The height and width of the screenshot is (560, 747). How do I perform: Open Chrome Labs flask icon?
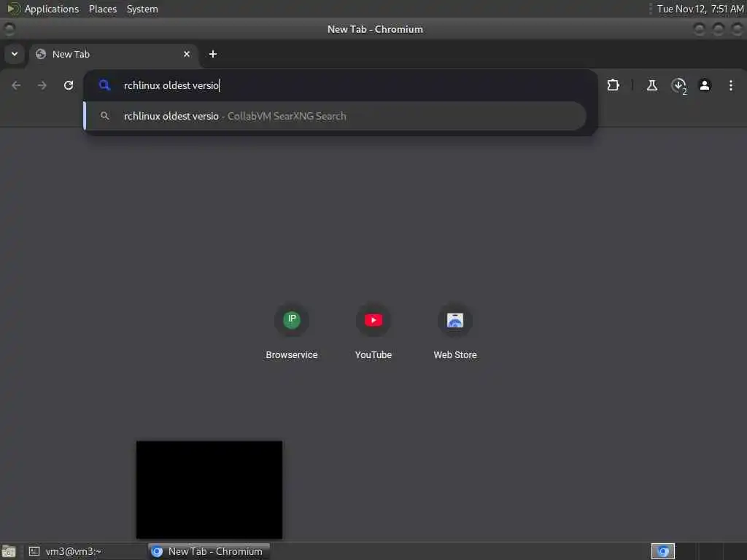[x=651, y=85]
